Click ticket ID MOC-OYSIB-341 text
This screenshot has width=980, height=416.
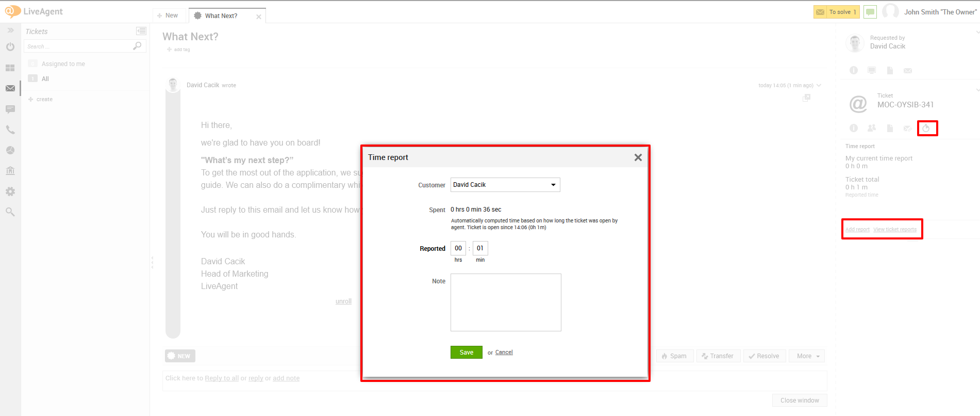[905, 105]
